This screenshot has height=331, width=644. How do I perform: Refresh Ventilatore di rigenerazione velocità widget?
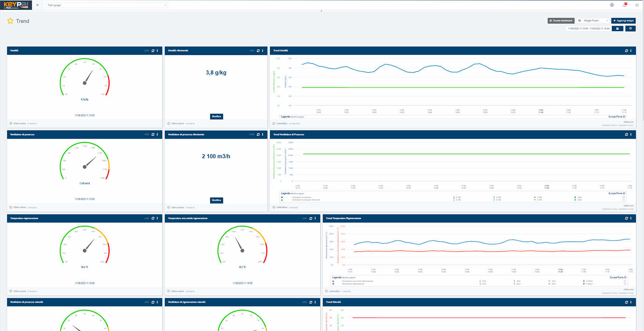(x=311, y=302)
